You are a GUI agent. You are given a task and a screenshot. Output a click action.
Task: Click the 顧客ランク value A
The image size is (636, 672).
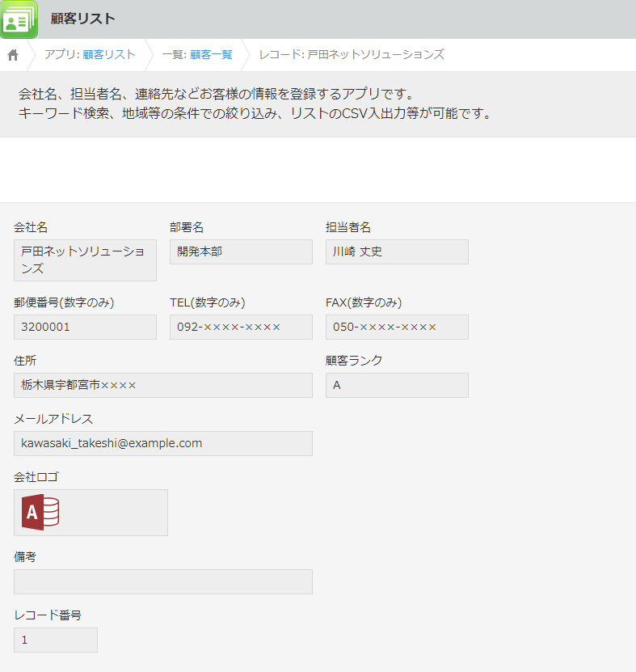[397, 385]
